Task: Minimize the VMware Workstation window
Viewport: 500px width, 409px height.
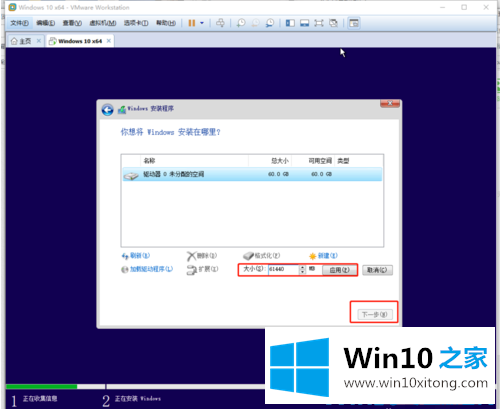Action: coord(443,7)
